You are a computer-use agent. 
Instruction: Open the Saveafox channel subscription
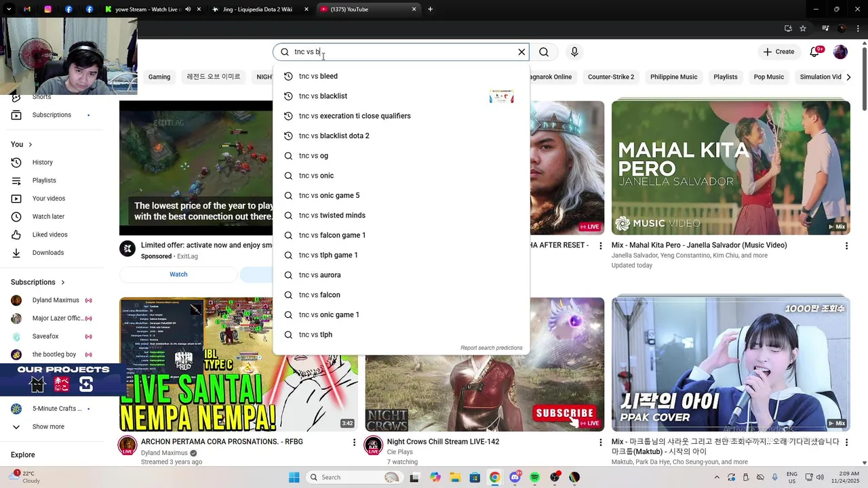[x=45, y=337]
